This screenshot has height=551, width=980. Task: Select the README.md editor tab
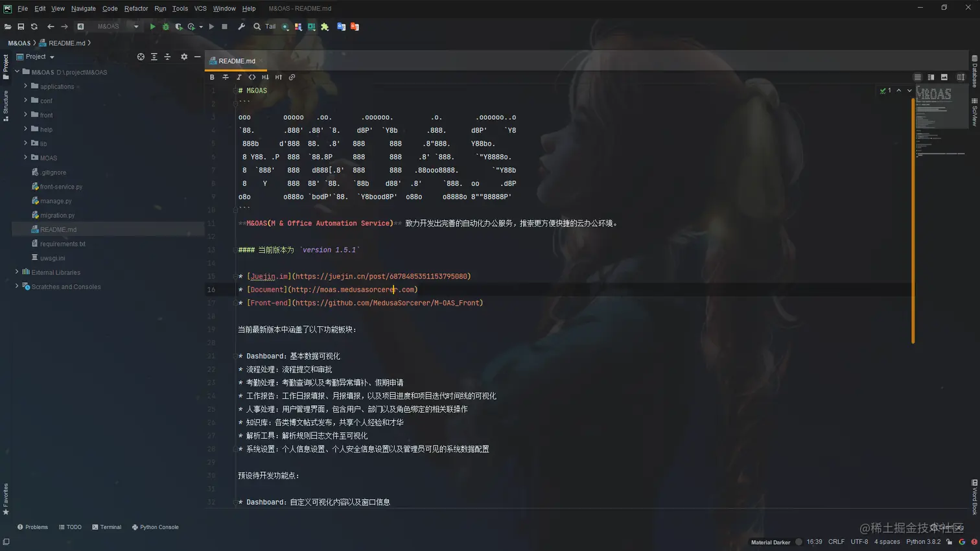tap(236, 61)
